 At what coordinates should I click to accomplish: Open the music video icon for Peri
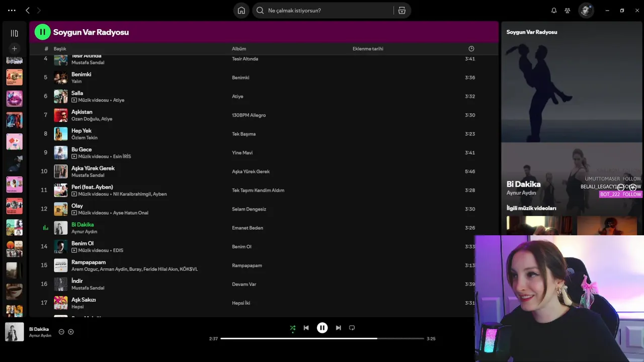pyautogui.click(x=74, y=194)
